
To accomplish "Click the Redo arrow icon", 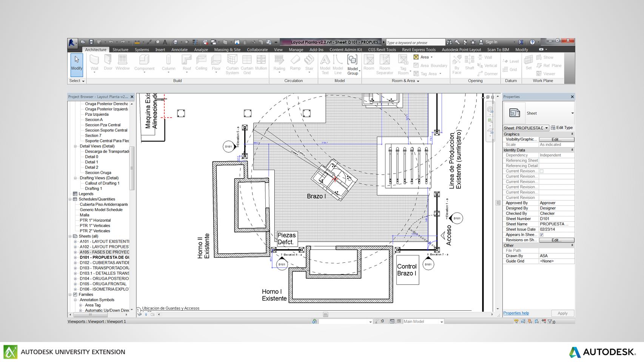I will click(123, 42).
